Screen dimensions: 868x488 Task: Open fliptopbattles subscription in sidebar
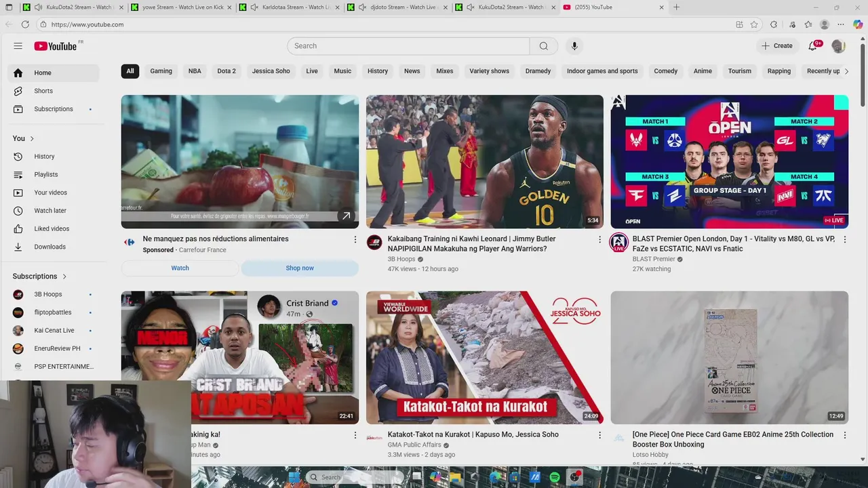point(53,312)
